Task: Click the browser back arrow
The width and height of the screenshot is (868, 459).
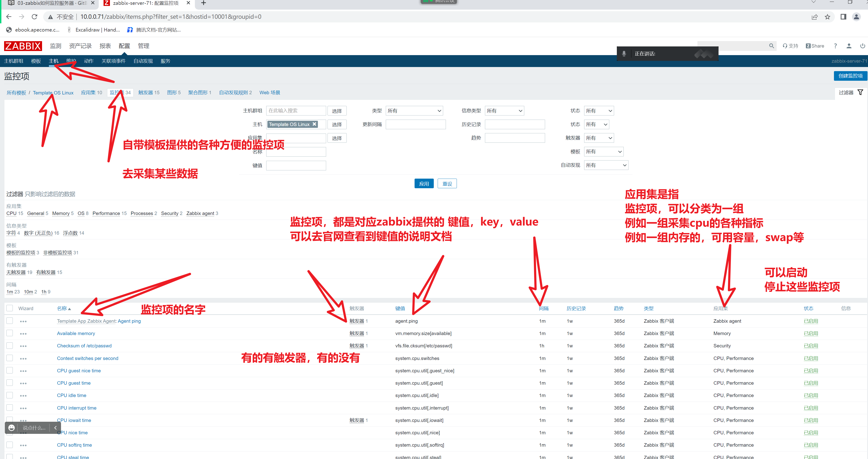Action: [9, 17]
